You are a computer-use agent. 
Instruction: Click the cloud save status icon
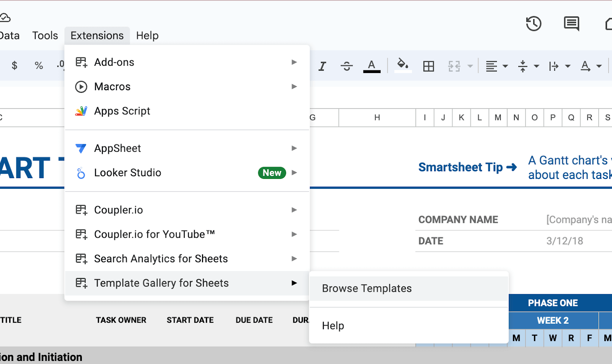pos(5,18)
